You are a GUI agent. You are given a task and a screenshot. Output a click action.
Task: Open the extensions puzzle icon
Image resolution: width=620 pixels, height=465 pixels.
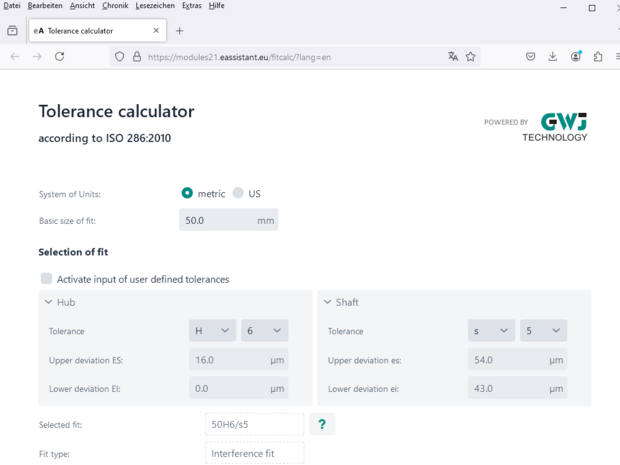click(598, 57)
